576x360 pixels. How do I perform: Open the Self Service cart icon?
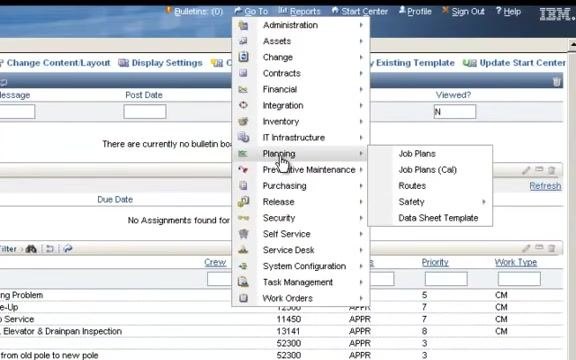point(243,234)
